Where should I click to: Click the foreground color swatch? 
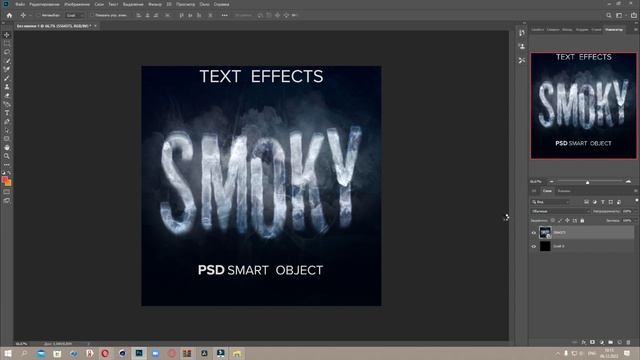[5, 180]
